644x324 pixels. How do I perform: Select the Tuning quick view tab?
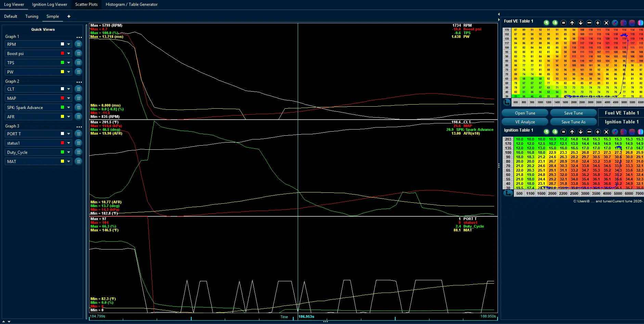[32, 16]
